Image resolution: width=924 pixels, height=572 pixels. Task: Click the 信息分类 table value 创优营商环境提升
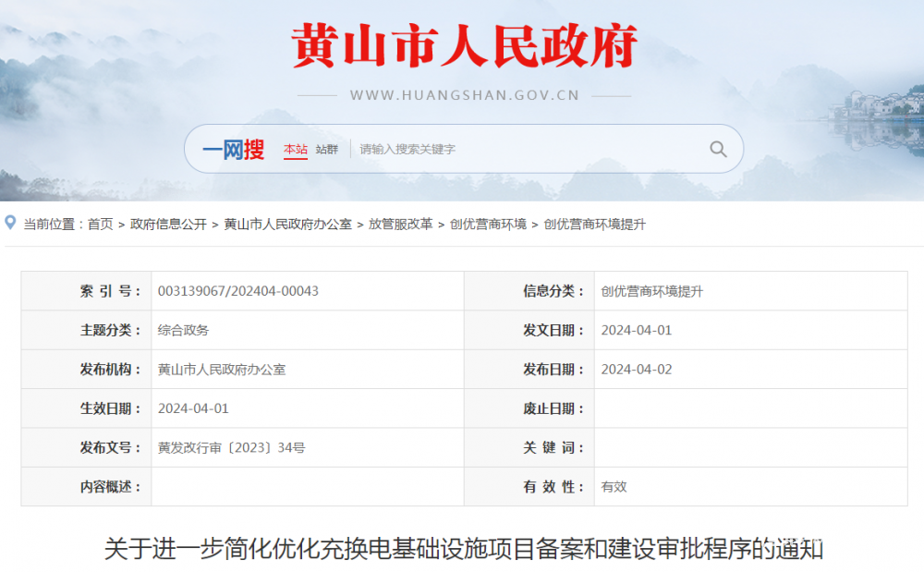coord(651,291)
